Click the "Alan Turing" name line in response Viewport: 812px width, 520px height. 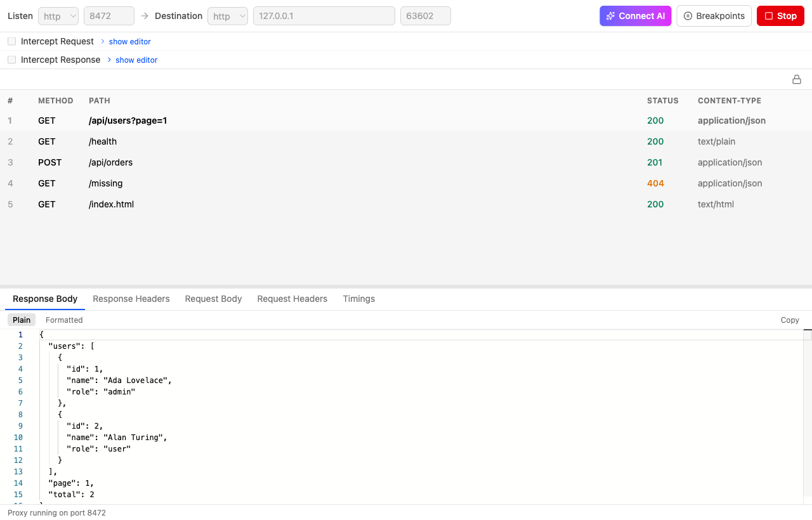click(x=117, y=438)
